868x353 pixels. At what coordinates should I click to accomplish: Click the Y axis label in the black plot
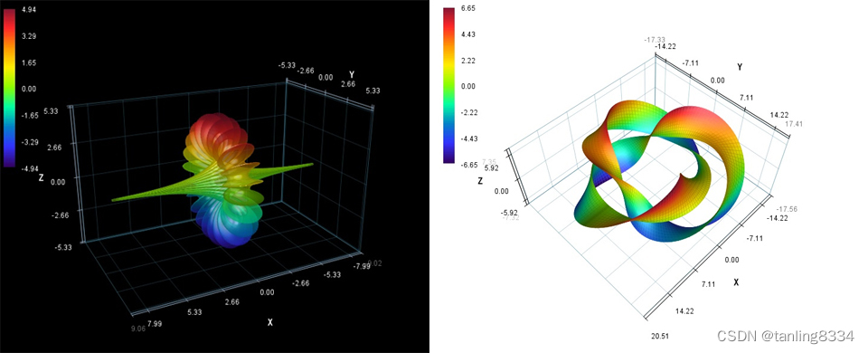tap(352, 74)
